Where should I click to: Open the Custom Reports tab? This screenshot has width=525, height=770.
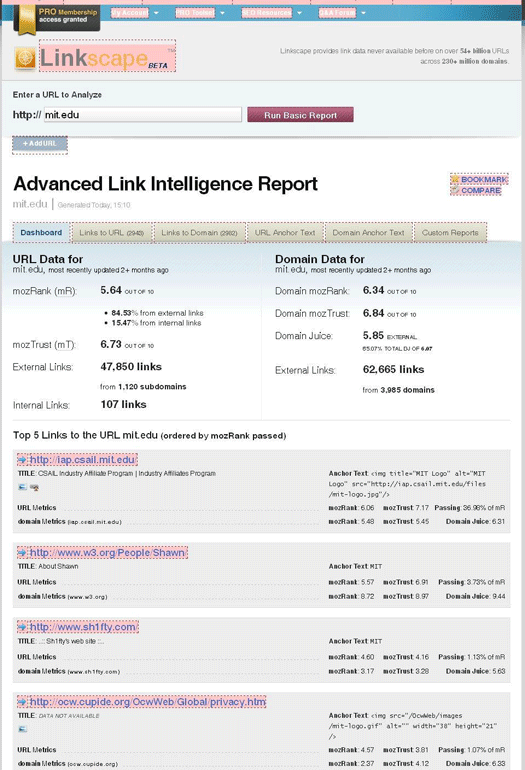(x=450, y=233)
